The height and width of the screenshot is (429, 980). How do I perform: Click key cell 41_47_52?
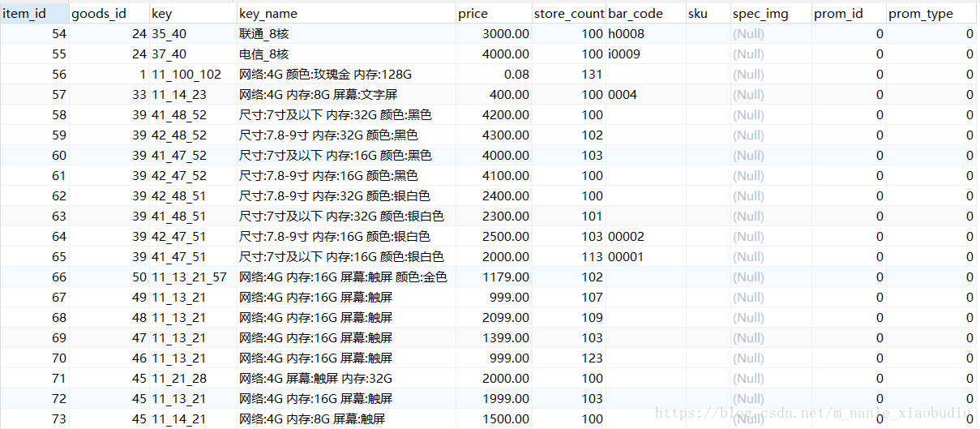point(194,155)
